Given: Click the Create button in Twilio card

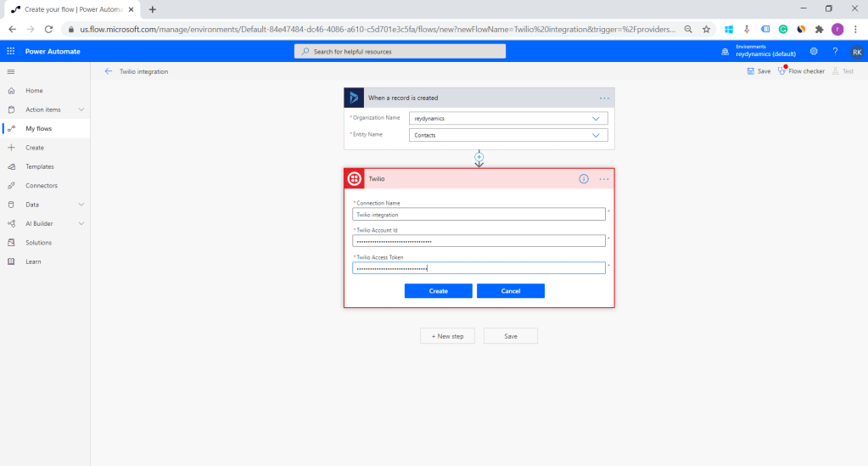Looking at the screenshot, I should (438, 291).
